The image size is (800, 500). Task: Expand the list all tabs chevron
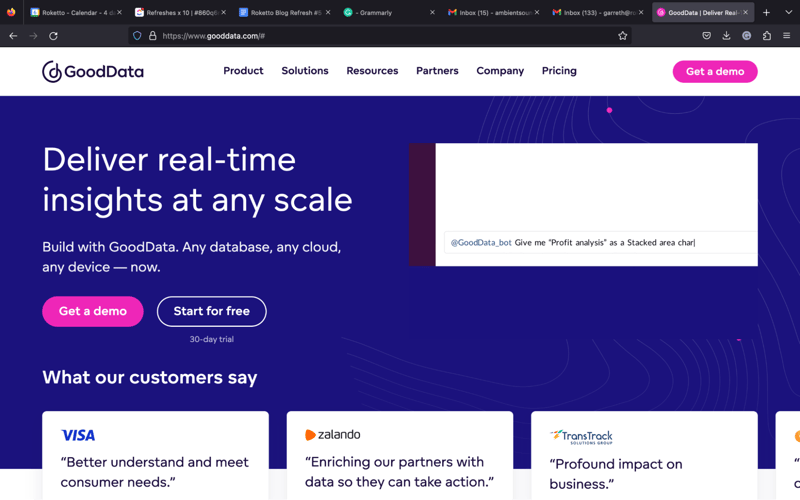(788, 12)
